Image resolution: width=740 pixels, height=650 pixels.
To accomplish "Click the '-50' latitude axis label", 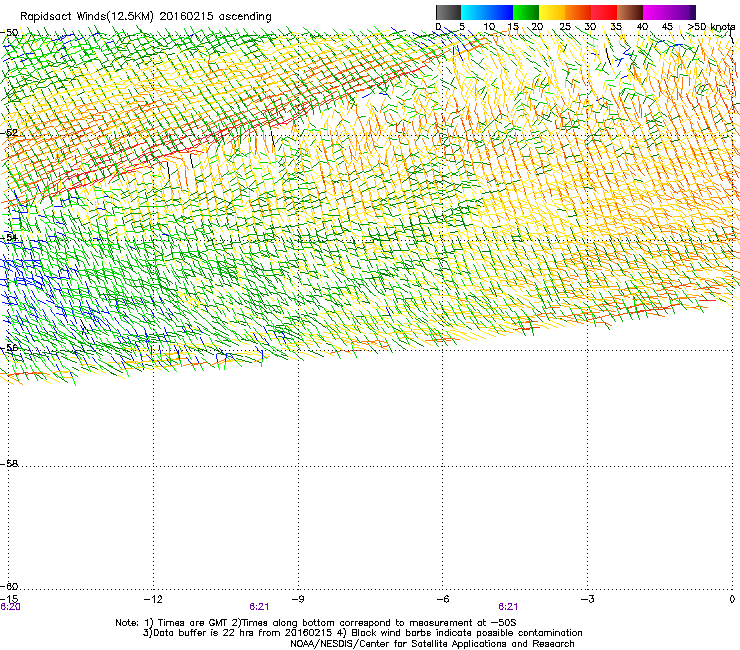I will [x=9, y=33].
